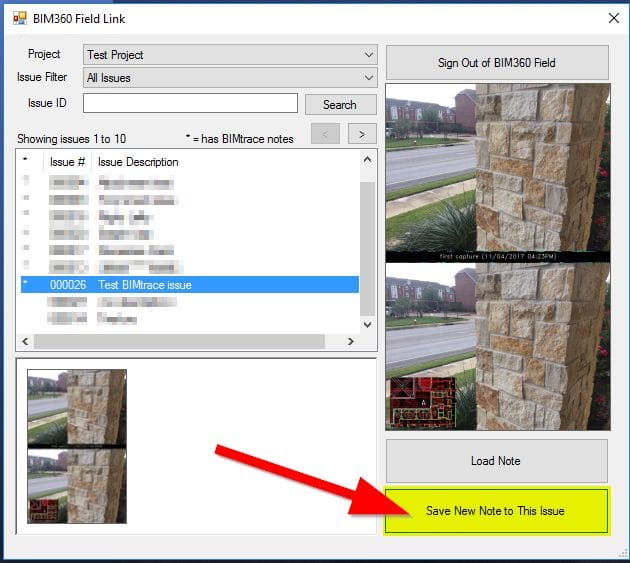Click the large note preview image on right

coord(498,257)
